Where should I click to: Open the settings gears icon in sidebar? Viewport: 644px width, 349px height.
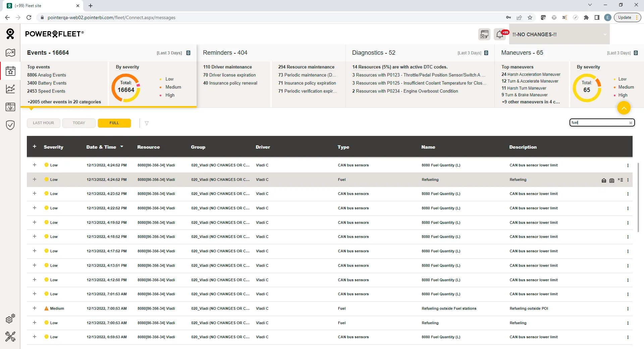[x=10, y=319]
